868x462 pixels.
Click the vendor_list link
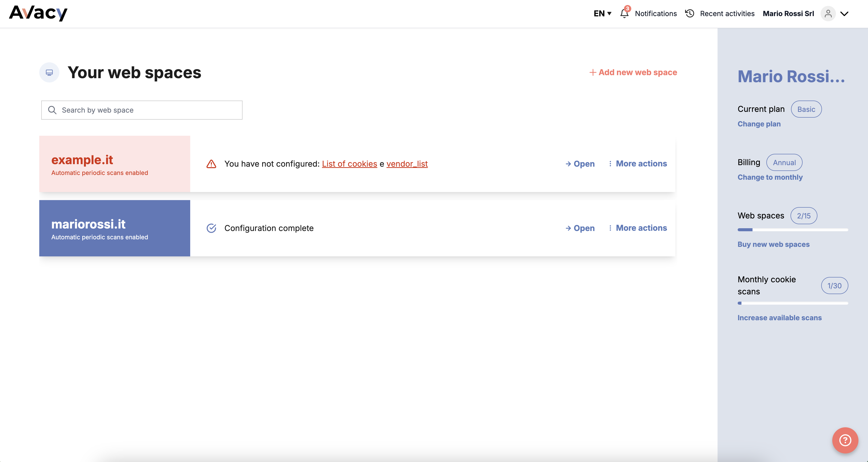[x=407, y=164]
